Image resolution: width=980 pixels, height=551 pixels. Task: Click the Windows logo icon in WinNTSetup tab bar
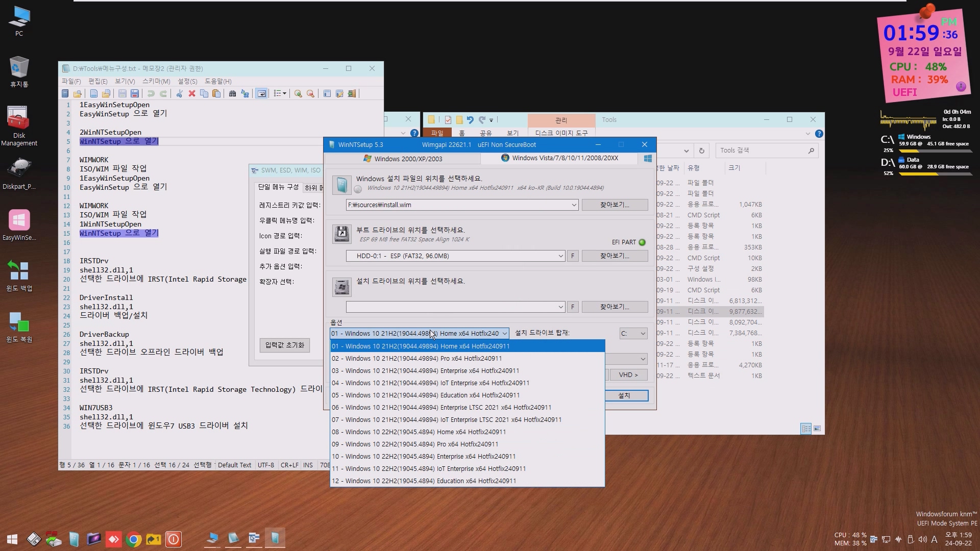(x=648, y=159)
